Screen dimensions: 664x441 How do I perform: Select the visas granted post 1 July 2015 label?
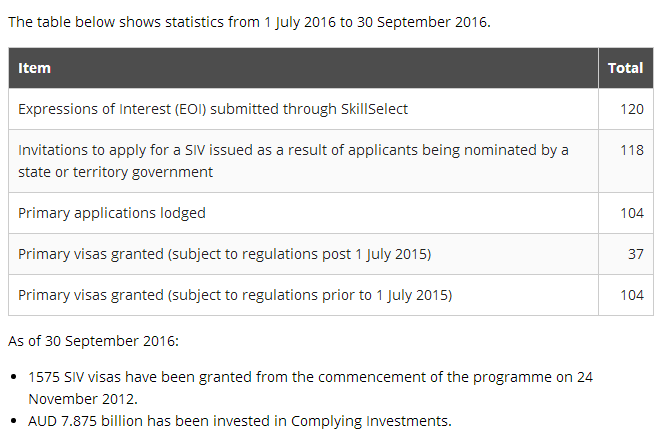tap(224, 254)
